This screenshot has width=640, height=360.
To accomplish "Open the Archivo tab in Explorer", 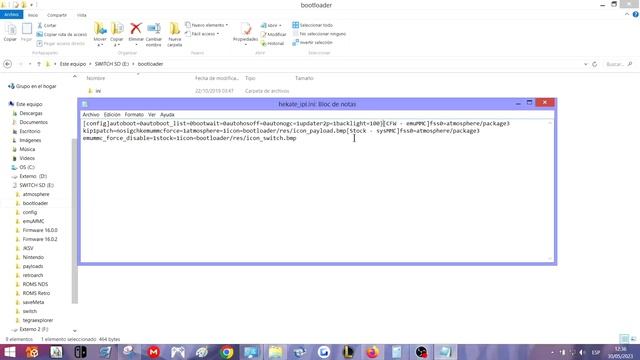I will pyautogui.click(x=11, y=15).
